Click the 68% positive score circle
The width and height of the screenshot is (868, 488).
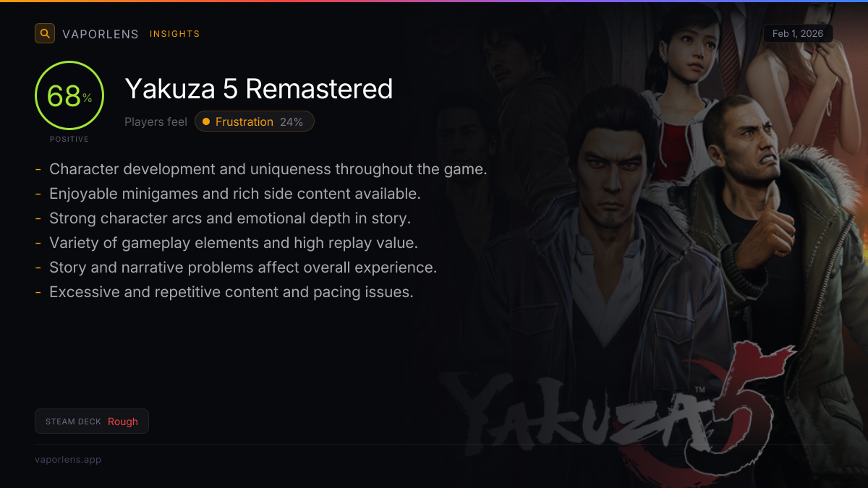coord(69,96)
